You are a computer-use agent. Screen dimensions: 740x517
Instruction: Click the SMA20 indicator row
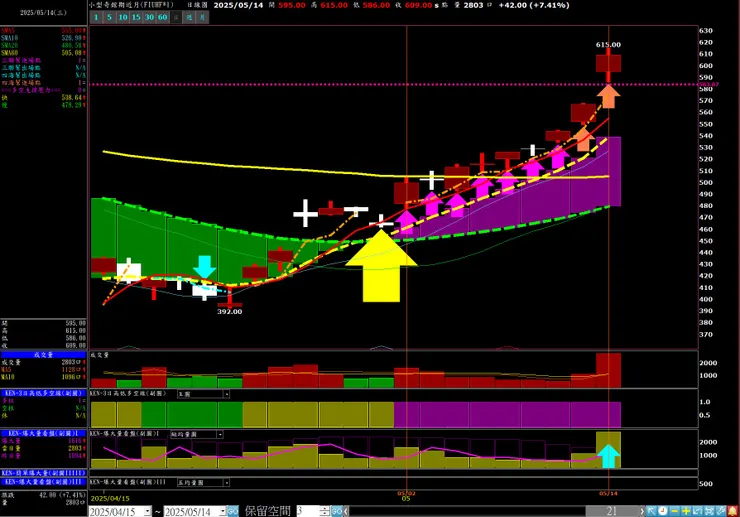(43, 45)
